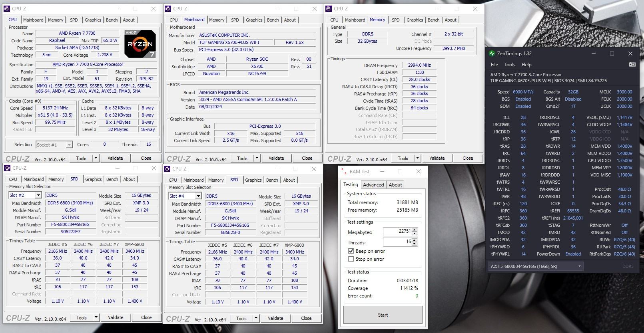
Task: Open ZenTimings module dropdown A2: F5-6800J3445G16G
Action: coord(536,266)
